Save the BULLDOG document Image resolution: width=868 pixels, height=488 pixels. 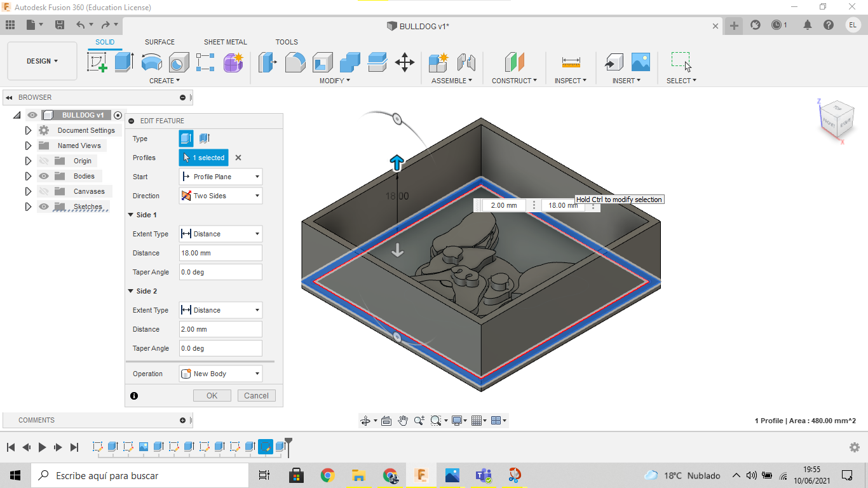[60, 25]
